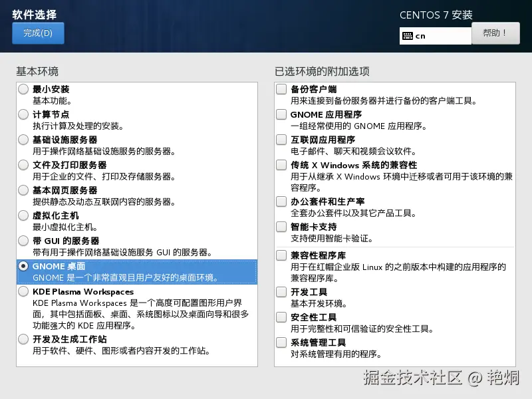Screen dimensions: 532x399
Task: Switch to KDE Plasma Workspaces environment
Action: coord(22,291)
